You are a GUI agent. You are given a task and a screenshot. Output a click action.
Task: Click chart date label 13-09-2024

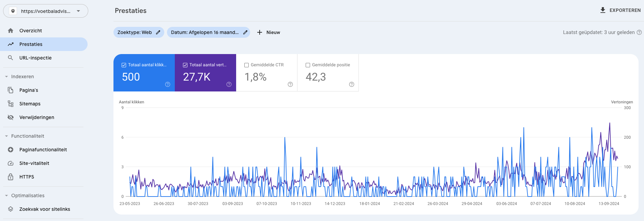[x=609, y=204]
